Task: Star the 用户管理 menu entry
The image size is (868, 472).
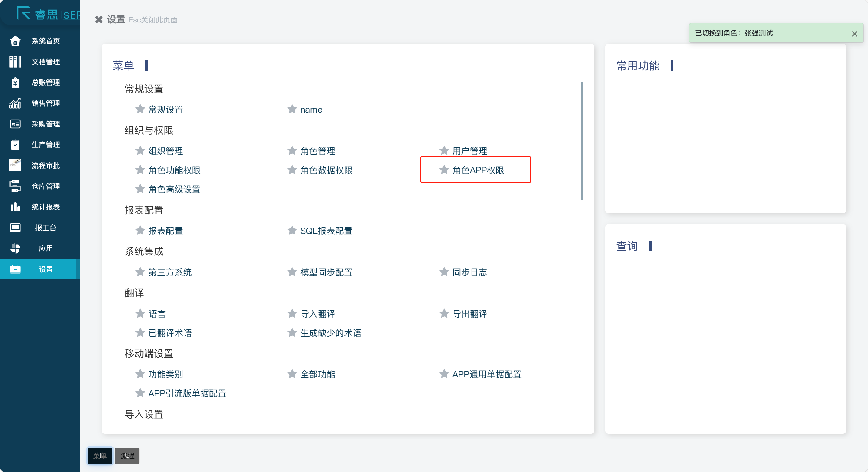Action: tap(444, 151)
